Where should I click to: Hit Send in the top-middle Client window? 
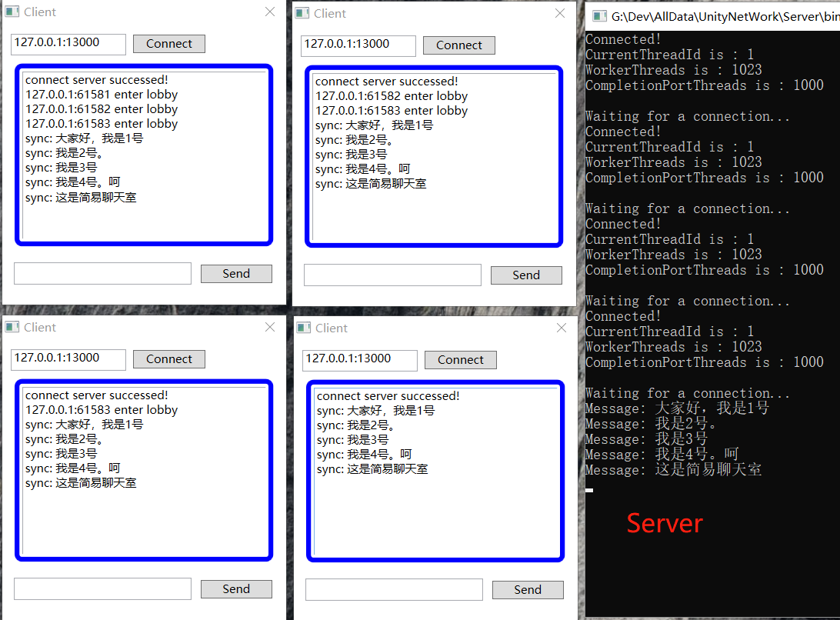pos(526,275)
